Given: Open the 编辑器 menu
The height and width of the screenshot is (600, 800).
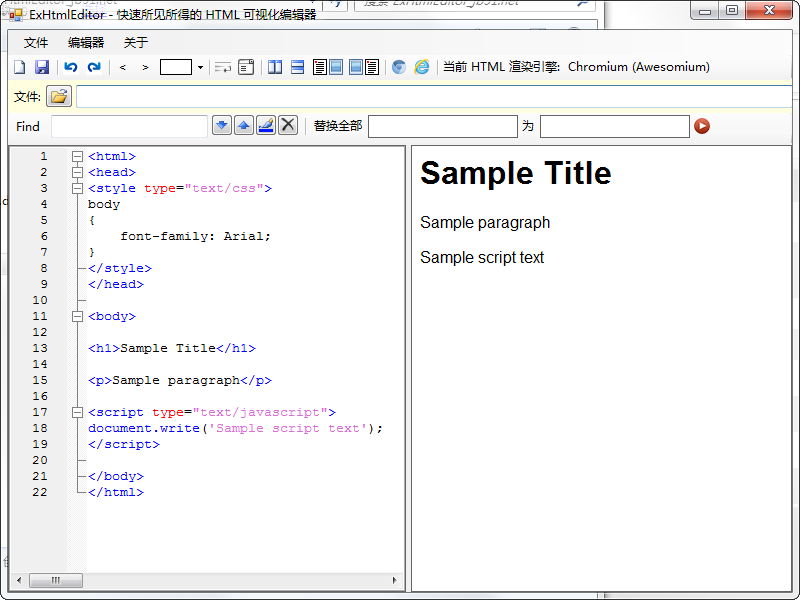Looking at the screenshot, I should coord(86,42).
